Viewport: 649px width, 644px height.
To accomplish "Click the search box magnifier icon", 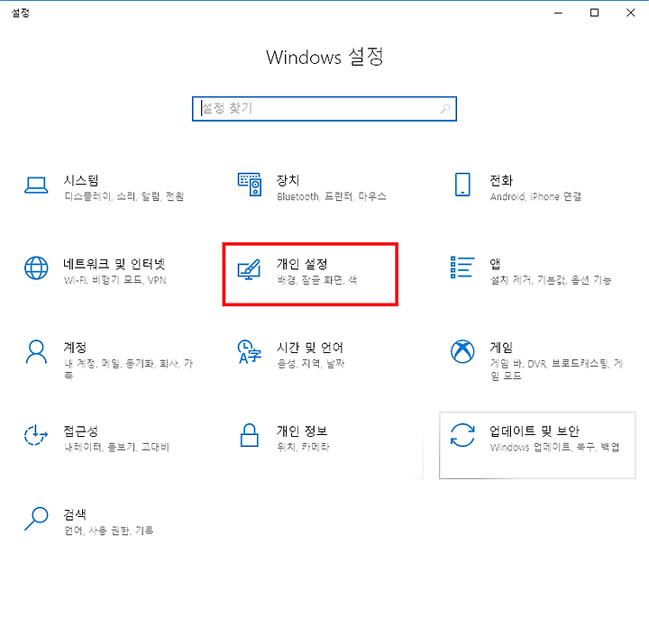I will tap(445, 109).
